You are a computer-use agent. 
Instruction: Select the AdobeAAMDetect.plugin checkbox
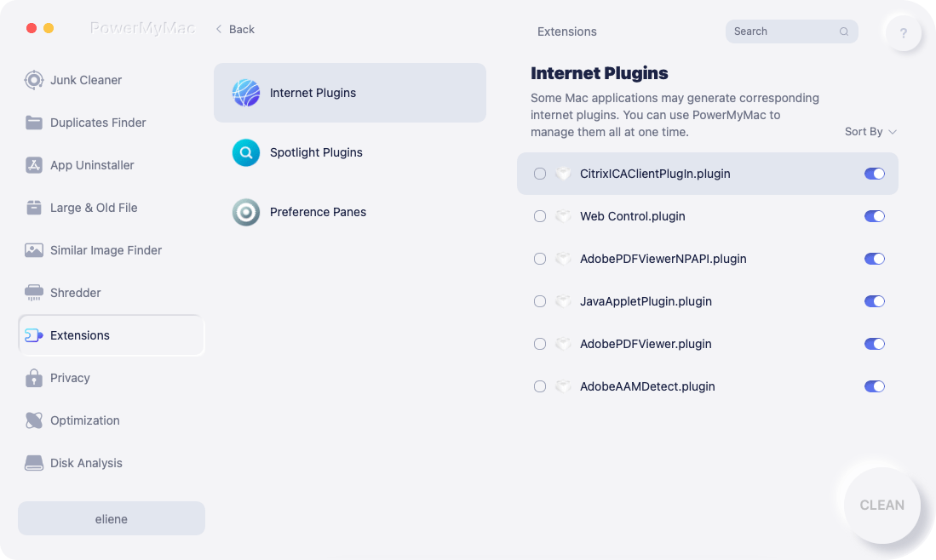[540, 386]
